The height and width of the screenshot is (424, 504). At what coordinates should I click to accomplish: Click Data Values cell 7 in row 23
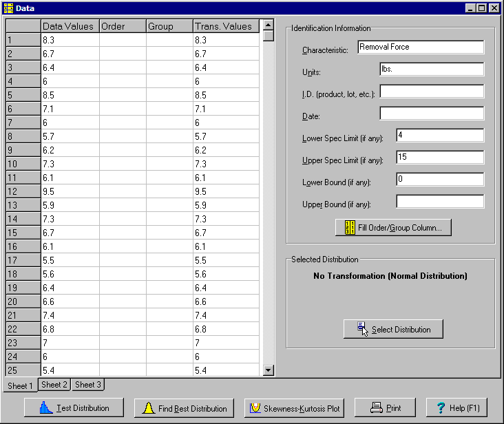(x=70, y=343)
